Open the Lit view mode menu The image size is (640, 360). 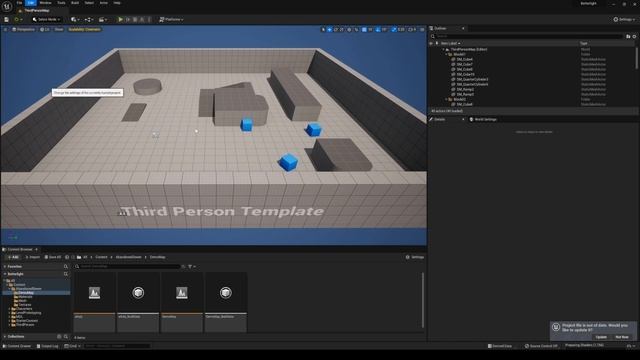tap(45, 29)
